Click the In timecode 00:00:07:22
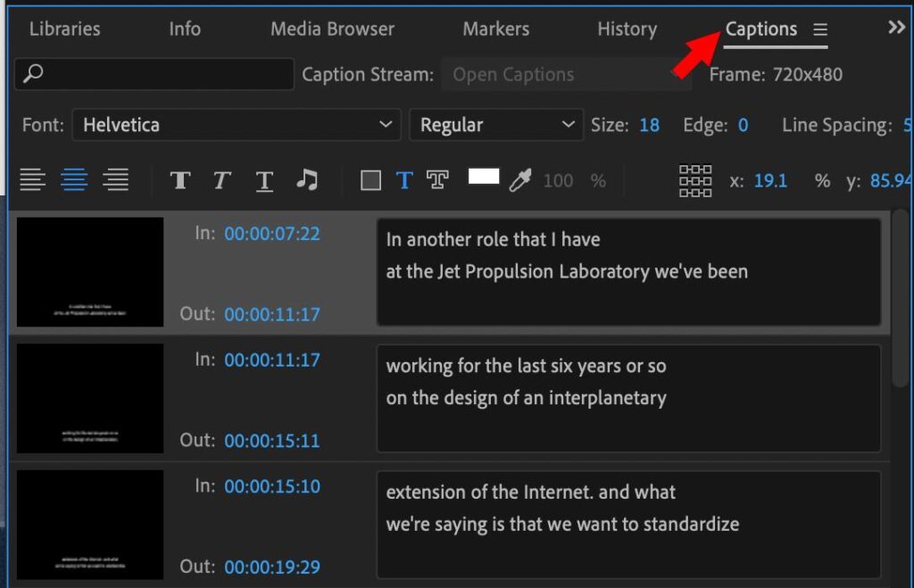This screenshot has width=914, height=588. pyautogui.click(x=272, y=234)
